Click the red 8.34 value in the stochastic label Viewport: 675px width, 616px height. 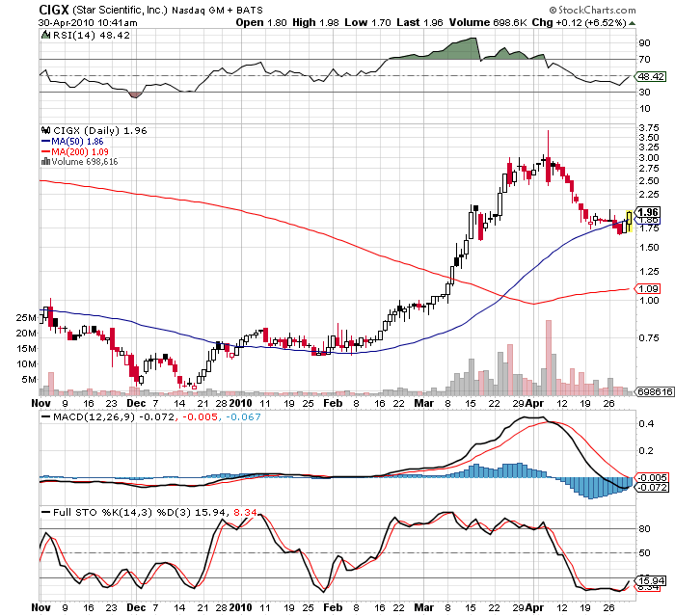tap(245, 512)
